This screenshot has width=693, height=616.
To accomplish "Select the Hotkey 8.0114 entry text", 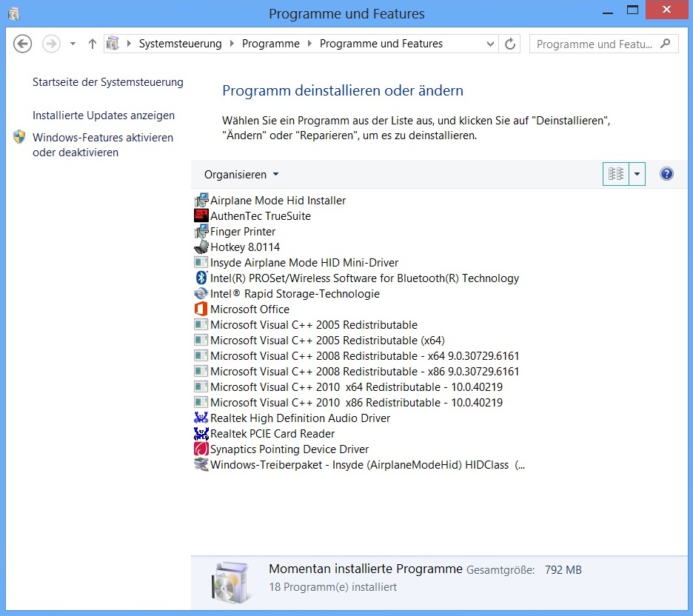I will coord(245,247).
